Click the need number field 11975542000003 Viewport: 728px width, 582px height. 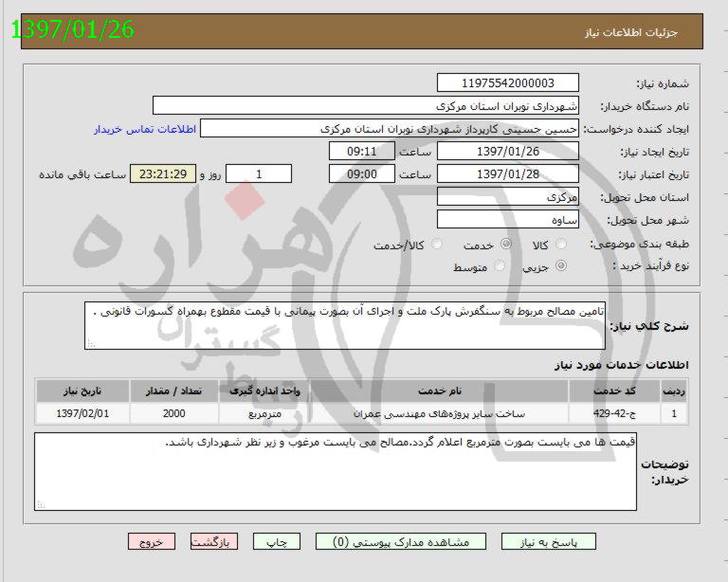point(508,83)
